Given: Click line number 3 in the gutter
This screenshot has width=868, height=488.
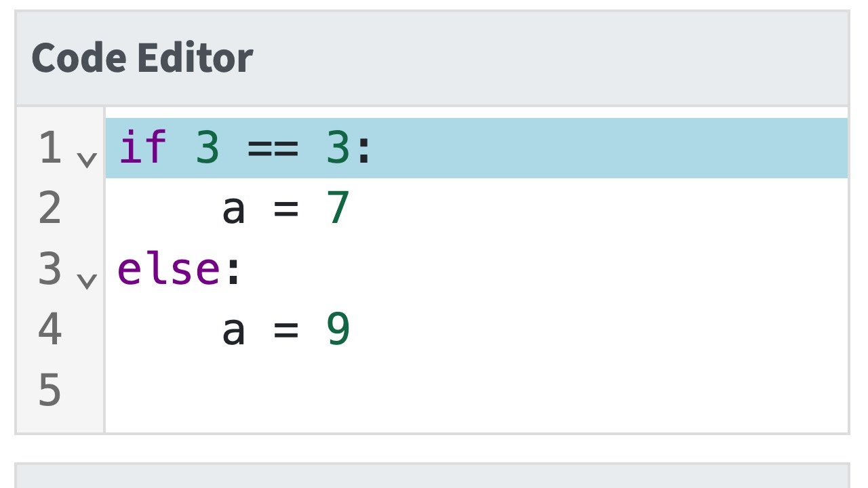Looking at the screenshot, I should coord(50,269).
